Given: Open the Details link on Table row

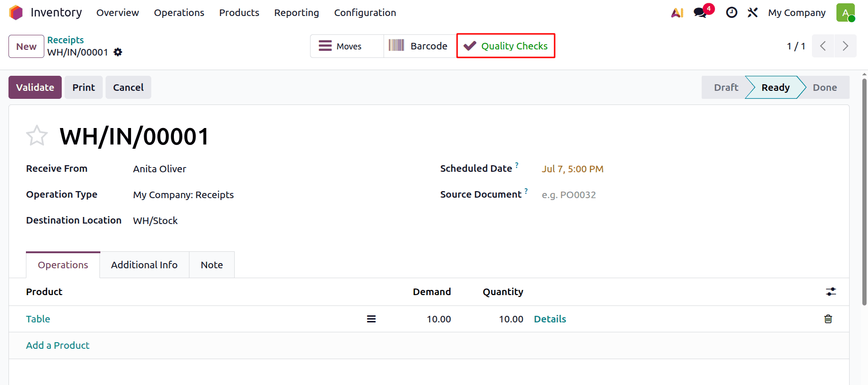Looking at the screenshot, I should tap(550, 319).
